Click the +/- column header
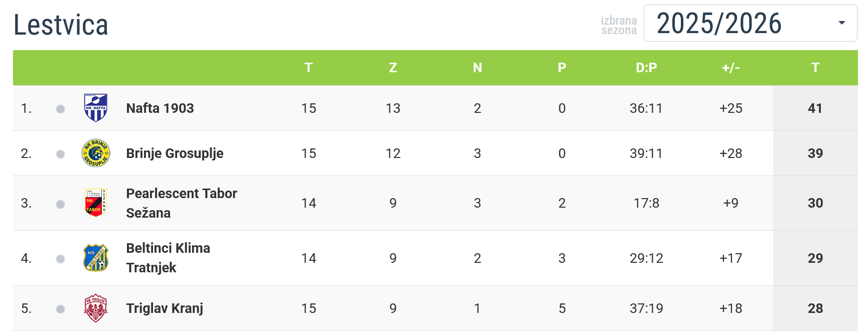 coord(731,68)
